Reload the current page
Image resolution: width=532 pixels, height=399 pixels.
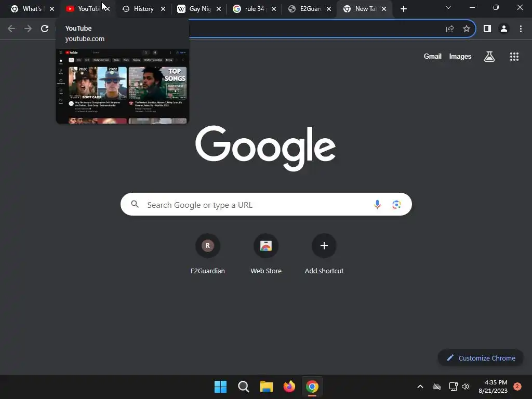click(45, 29)
